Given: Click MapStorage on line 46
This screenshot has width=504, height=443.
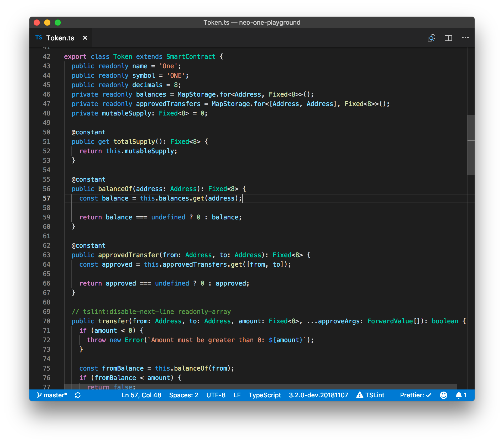Looking at the screenshot, I should 197,94.
